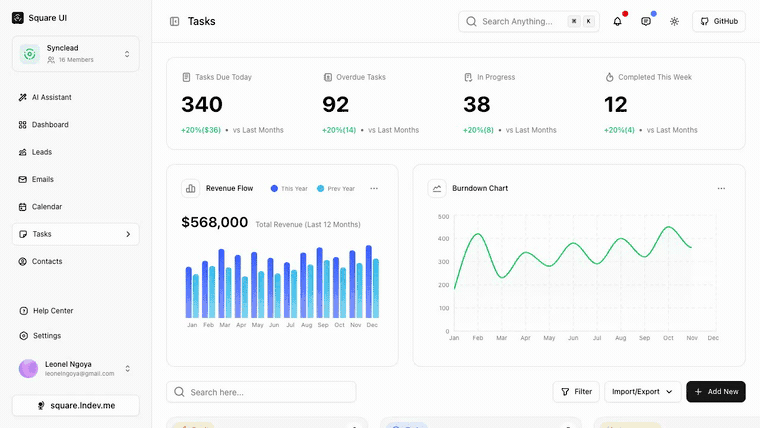This screenshot has width=760, height=428.
Task: Click the Revenue Flow bar chart icon
Action: (x=190, y=189)
